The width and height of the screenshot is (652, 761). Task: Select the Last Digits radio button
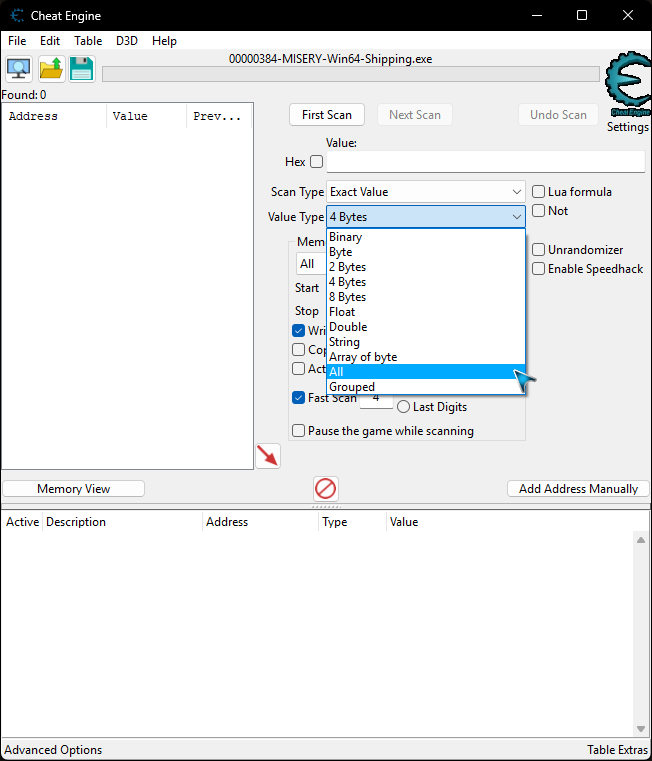pyautogui.click(x=404, y=407)
